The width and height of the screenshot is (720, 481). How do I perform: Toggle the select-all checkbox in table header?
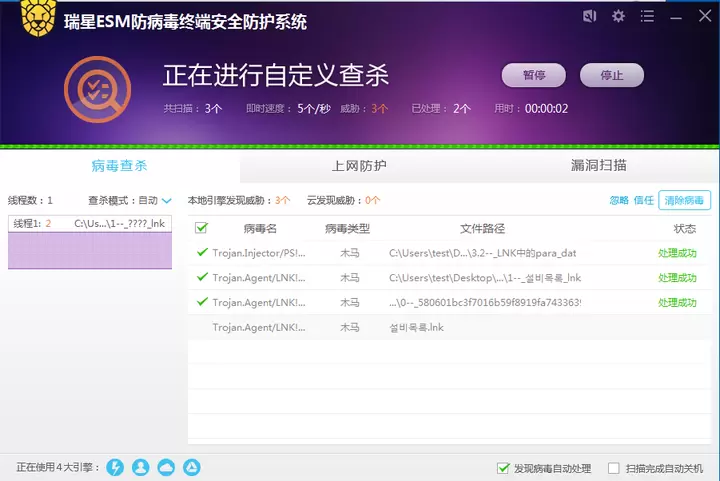coord(201,228)
